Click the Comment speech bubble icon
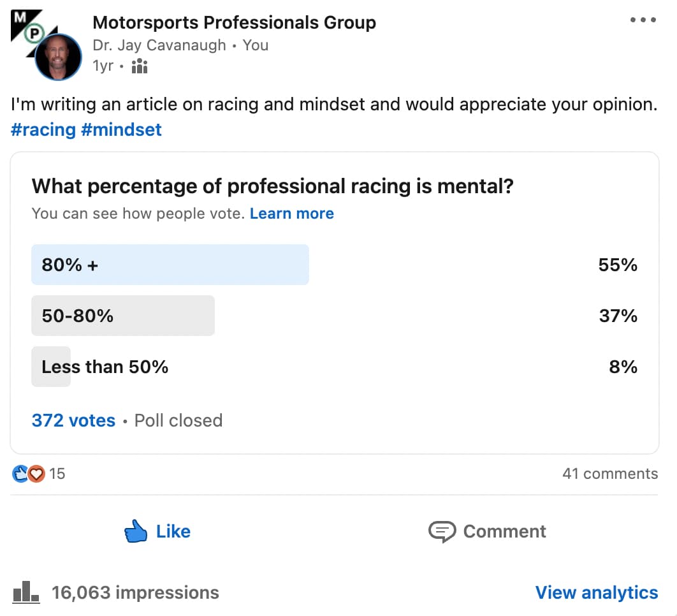This screenshot has height=616, width=677. pyautogui.click(x=442, y=531)
